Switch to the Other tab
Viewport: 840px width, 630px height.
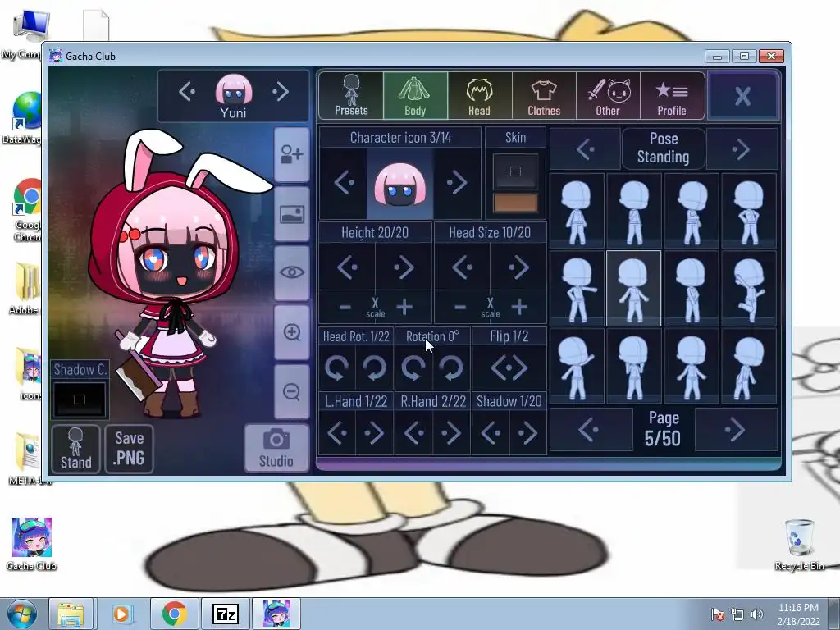pyautogui.click(x=608, y=95)
